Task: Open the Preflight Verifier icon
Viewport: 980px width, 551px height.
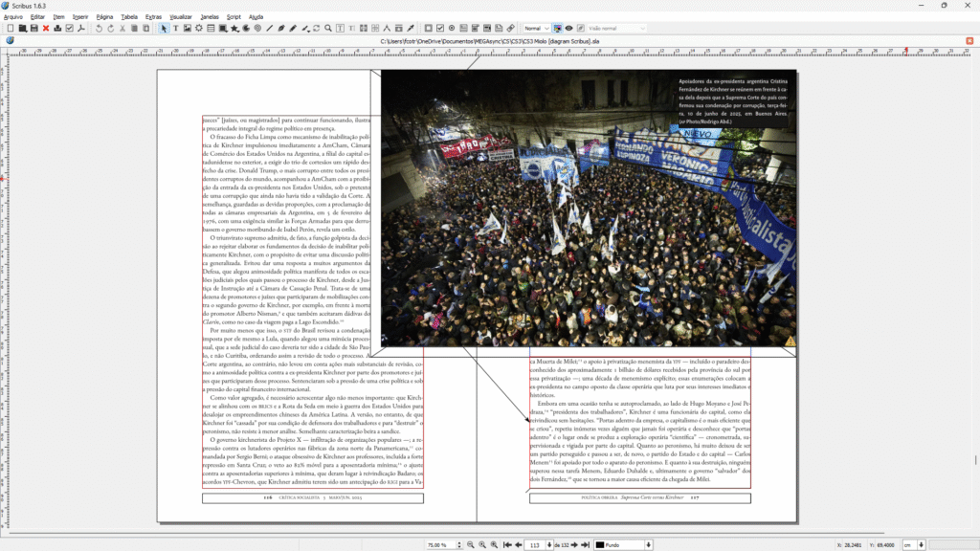Action: point(70,29)
